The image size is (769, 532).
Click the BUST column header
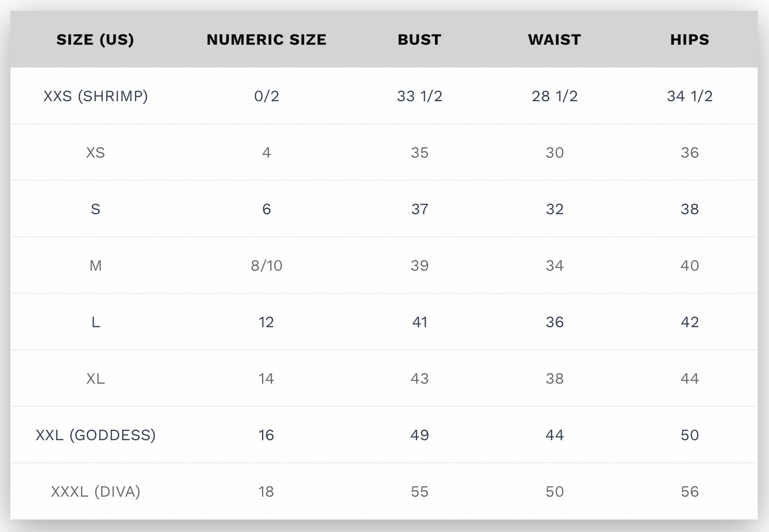[x=419, y=40]
